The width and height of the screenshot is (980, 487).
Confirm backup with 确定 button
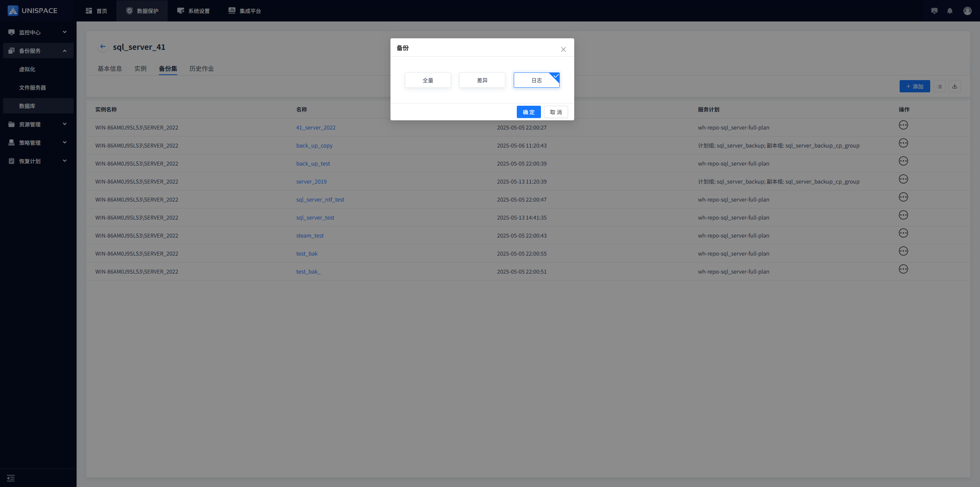(x=528, y=112)
